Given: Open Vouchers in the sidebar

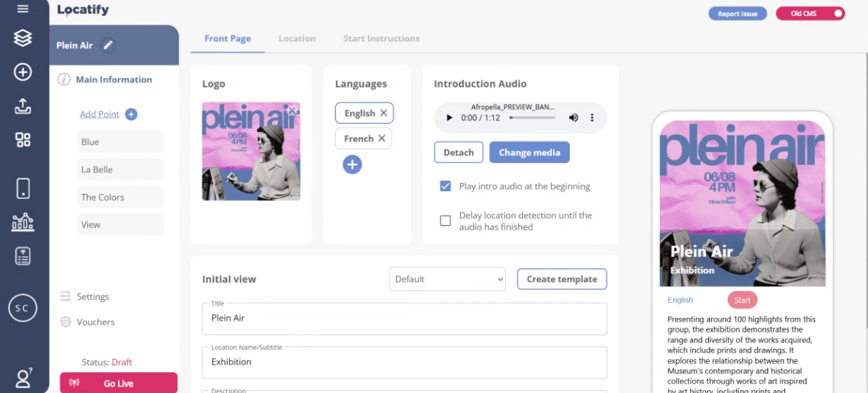Looking at the screenshot, I should (96, 322).
